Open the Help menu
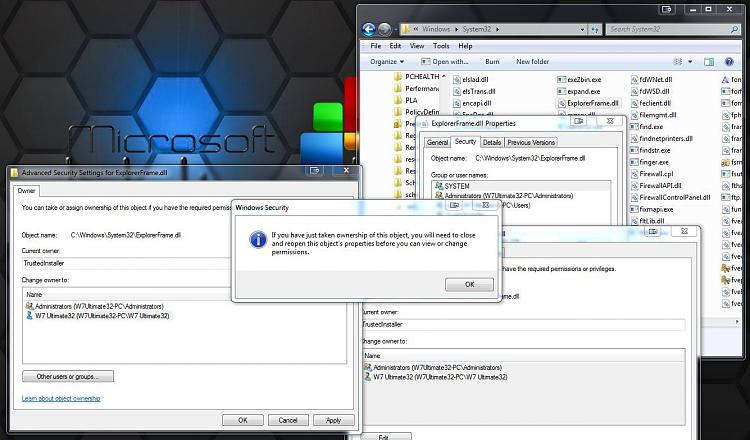This screenshot has width=750, height=440. click(x=465, y=46)
